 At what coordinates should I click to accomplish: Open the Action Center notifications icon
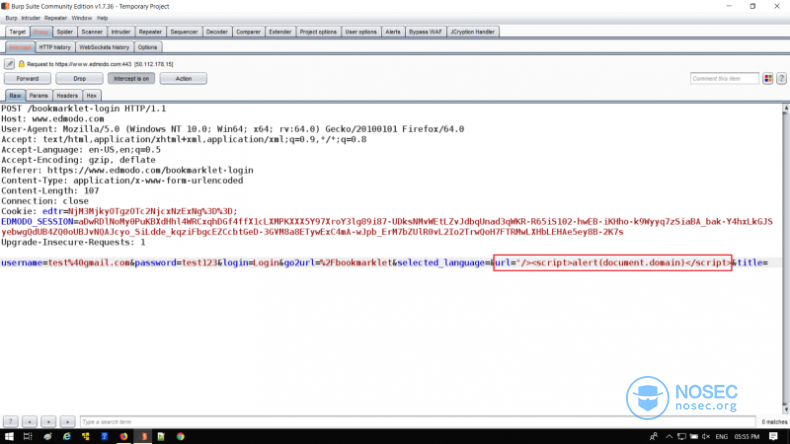coord(773,436)
